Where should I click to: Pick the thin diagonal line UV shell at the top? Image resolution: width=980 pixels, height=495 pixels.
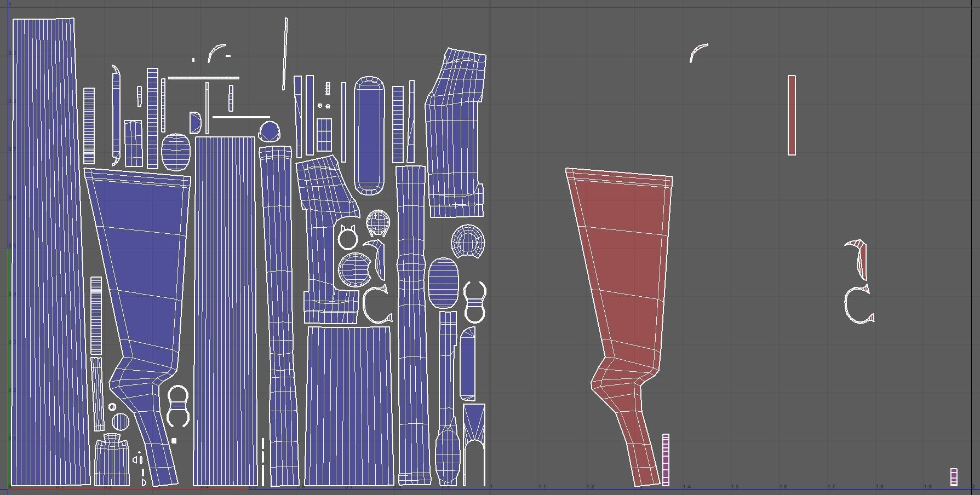(285, 53)
